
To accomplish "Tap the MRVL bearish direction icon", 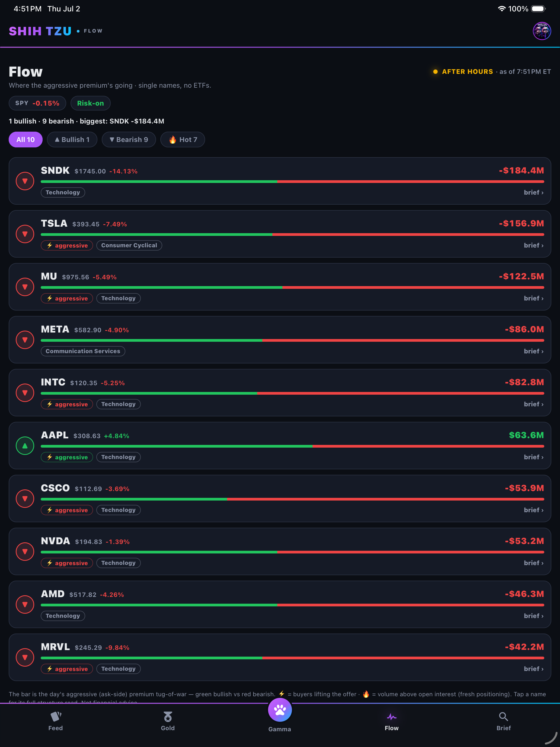I will tap(25, 657).
